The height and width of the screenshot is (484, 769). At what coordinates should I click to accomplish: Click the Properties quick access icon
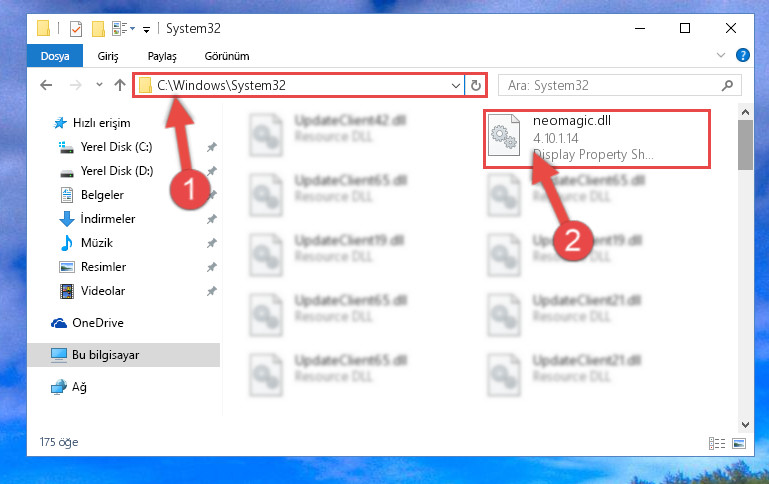(x=76, y=29)
